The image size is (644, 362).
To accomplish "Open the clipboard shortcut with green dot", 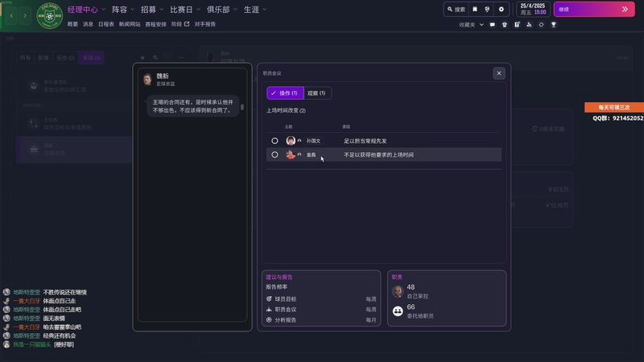I will 517,25.
